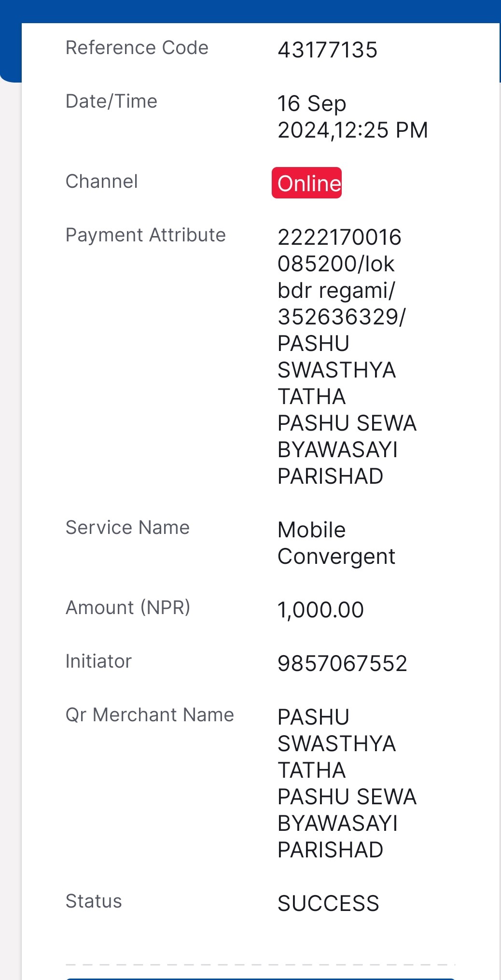This screenshot has width=501, height=980.
Task: Tap the dashed divider below Status
Action: (x=261, y=965)
